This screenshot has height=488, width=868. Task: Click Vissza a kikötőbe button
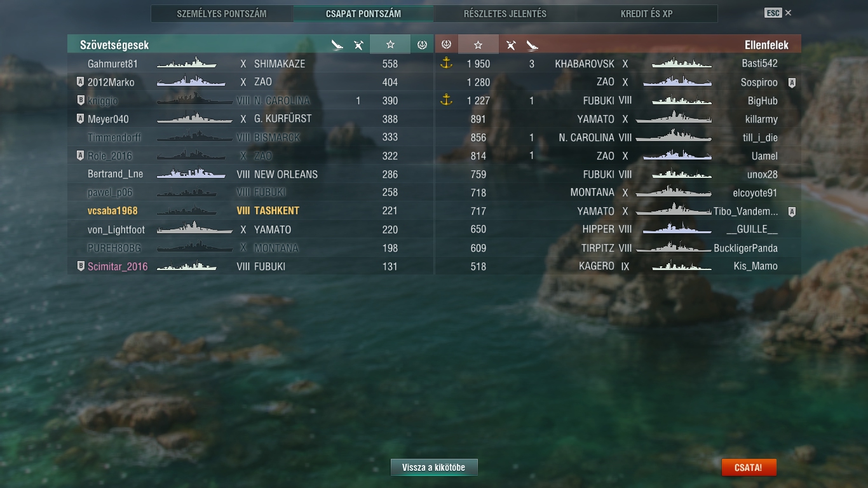[434, 468]
